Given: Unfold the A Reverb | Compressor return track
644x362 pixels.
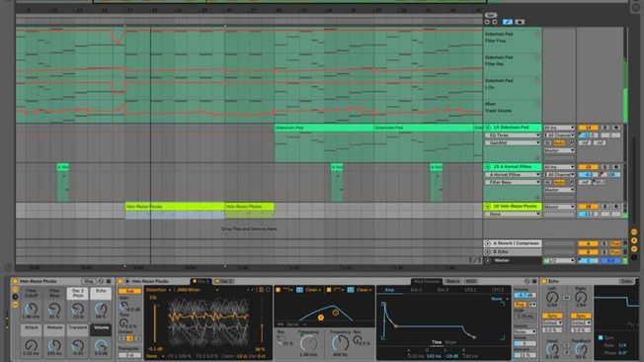Looking at the screenshot, I should (x=488, y=243).
